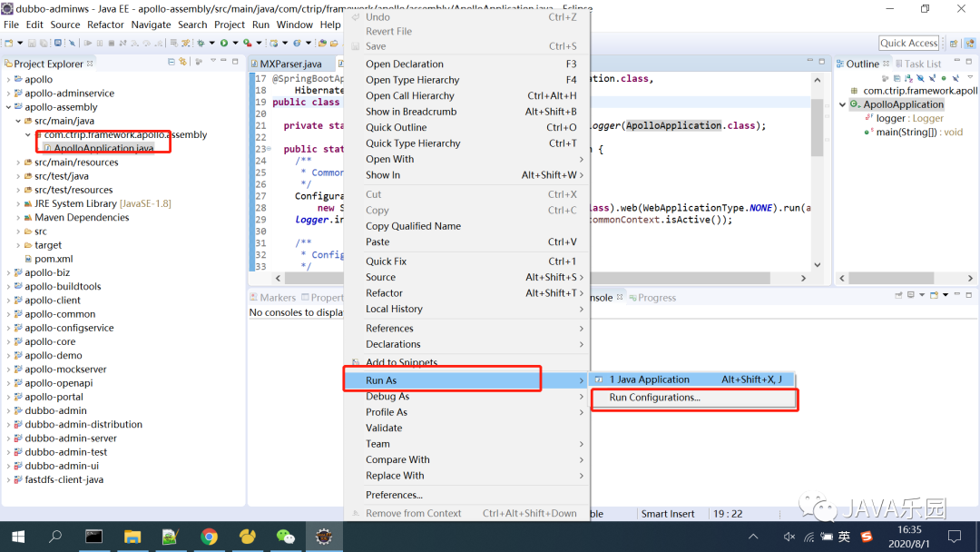Switch to the Markers tab
The width and height of the screenshot is (980, 552).
click(x=272, y=298)
